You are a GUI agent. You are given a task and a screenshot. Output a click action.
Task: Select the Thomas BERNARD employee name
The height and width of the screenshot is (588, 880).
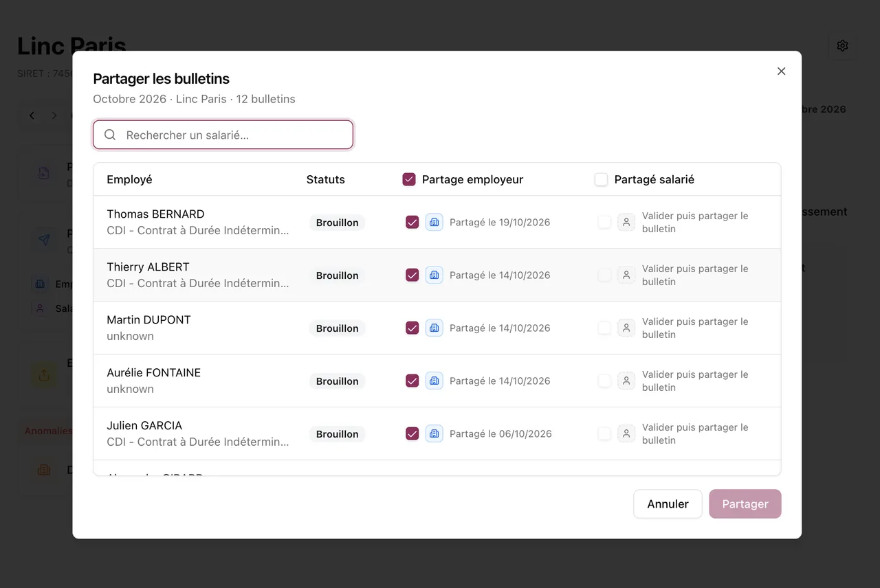click(155, 214)
